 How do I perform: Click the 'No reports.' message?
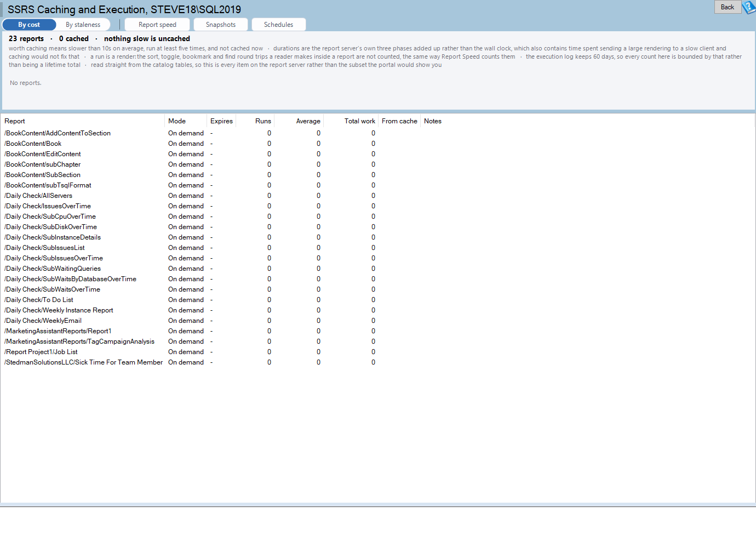[26, 83]
